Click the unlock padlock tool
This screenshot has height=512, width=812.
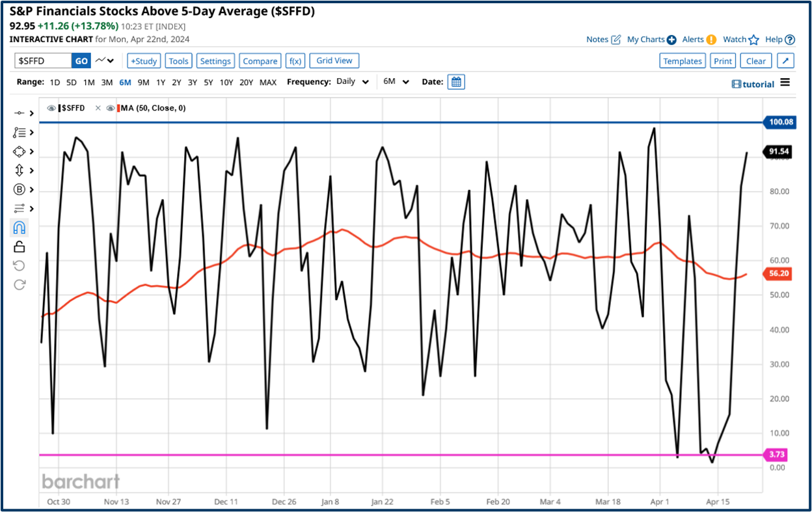[x=19, y=246]
